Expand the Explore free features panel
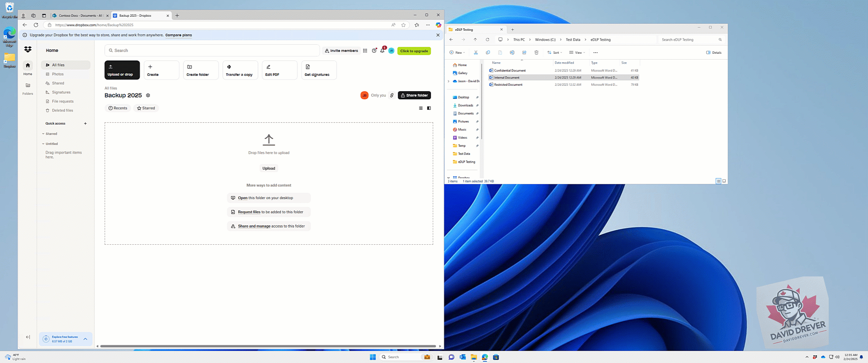This screenshot has height=363, width=868. (x=85, y=339)
